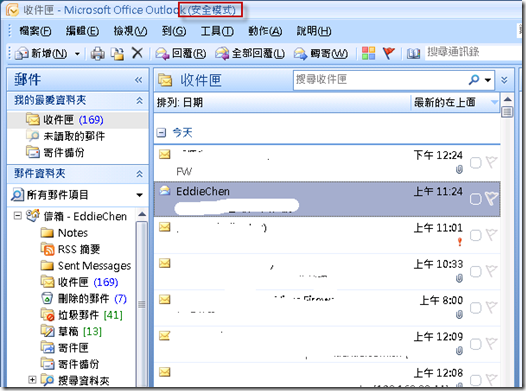Viewport: 526px width, 391px height.
Task: Open the 說明(H) menu
Action: [314, 31]
